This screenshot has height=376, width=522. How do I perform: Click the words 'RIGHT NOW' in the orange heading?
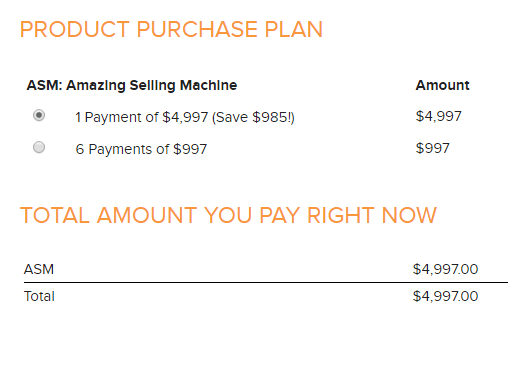coord(372,215)
